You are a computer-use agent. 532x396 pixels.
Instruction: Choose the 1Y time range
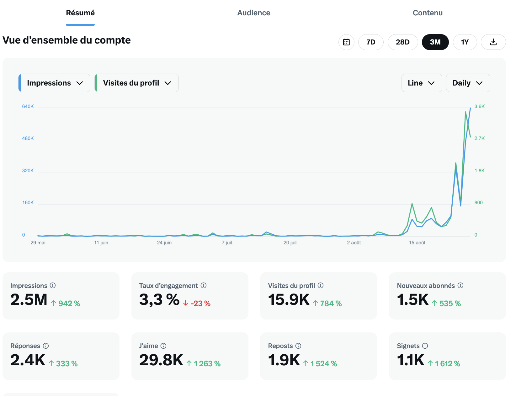click(x=465, y=42)
